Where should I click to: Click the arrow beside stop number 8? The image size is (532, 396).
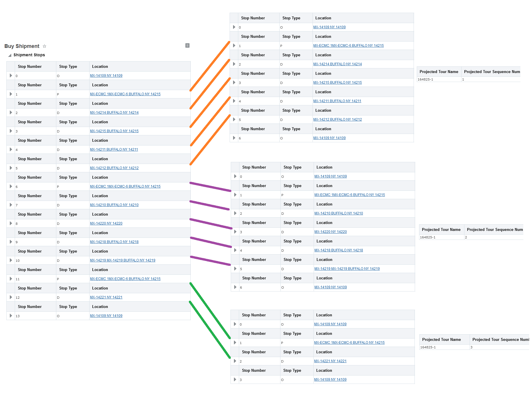click(11, 223)
